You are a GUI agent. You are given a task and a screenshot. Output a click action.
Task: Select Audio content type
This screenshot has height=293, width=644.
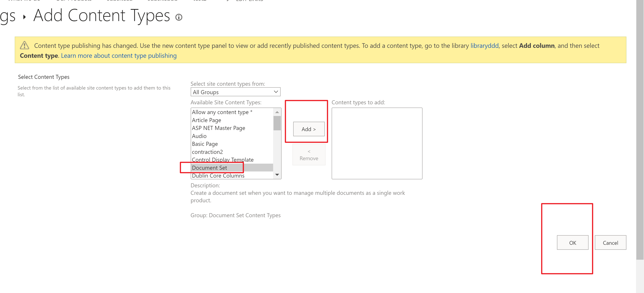[x=232, y=136]
